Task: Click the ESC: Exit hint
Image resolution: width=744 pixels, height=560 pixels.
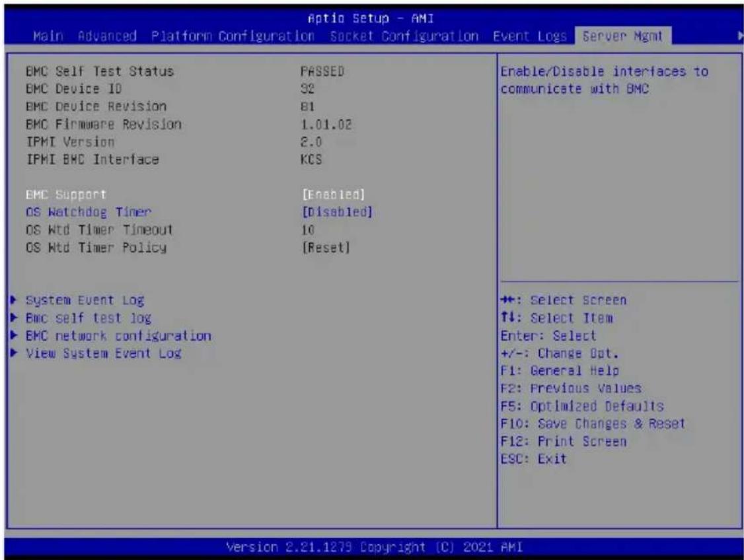Action: pyautogui.click(x=533, y=460)
